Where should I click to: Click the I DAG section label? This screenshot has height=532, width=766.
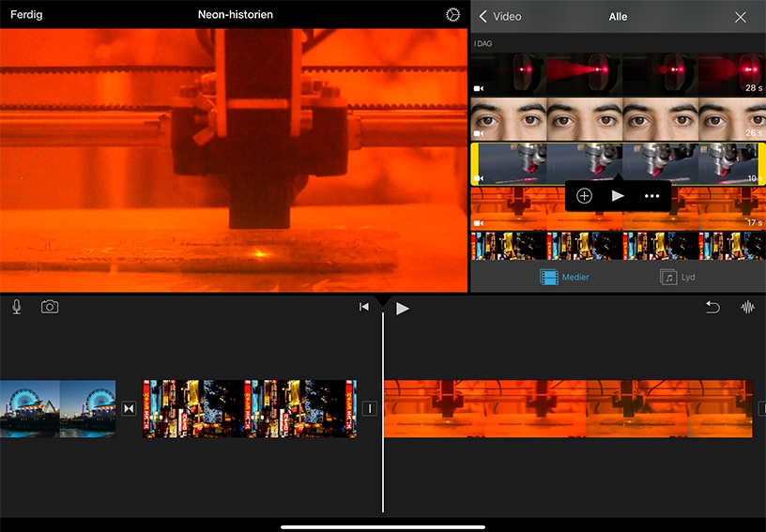483,43
